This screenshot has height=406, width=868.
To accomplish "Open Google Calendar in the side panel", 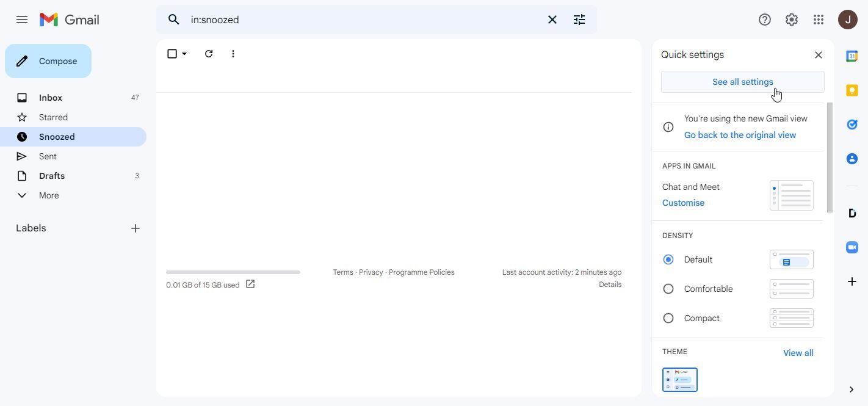I will [x=852, y=56].
